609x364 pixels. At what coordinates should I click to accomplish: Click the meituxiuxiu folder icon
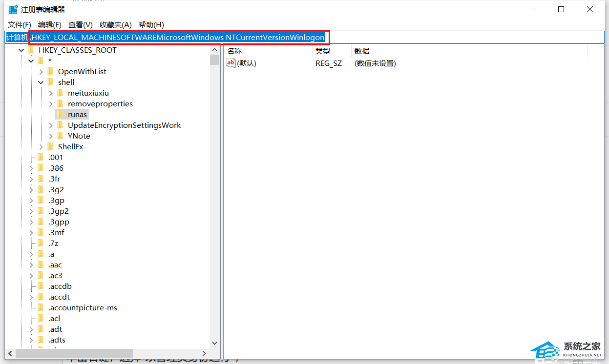click(x=60, y=93)
